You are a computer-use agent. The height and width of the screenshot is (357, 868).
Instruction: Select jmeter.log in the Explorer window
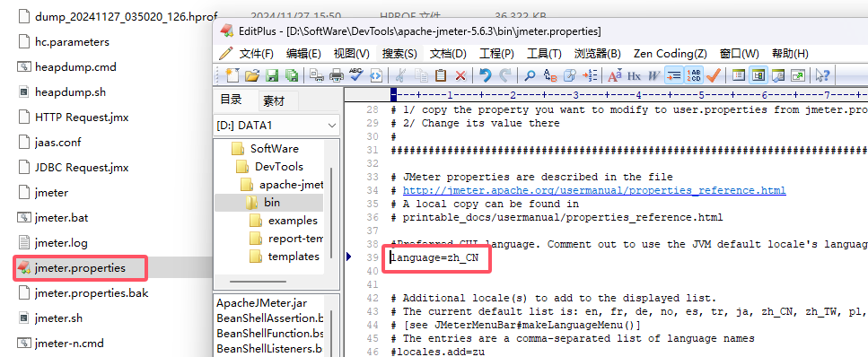coord(61,243)
